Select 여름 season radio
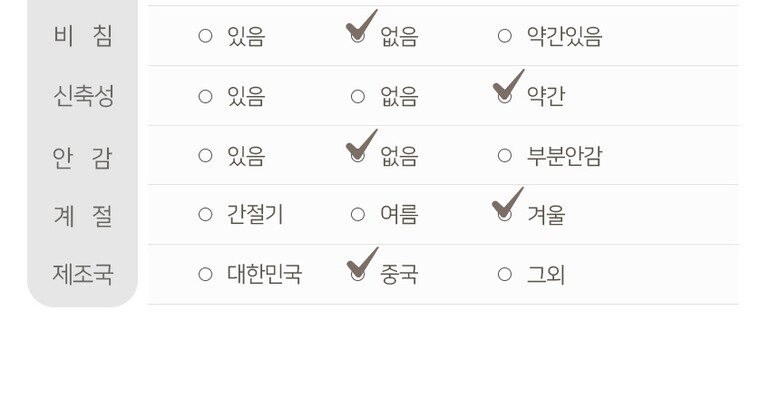Screen dimensions: 780x418 [x=357, y=215]
